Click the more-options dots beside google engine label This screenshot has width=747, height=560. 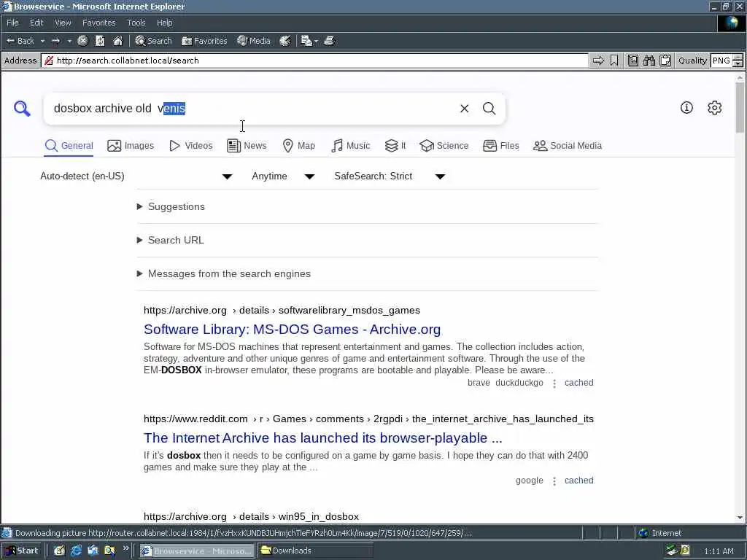click(x=554, y=481)
